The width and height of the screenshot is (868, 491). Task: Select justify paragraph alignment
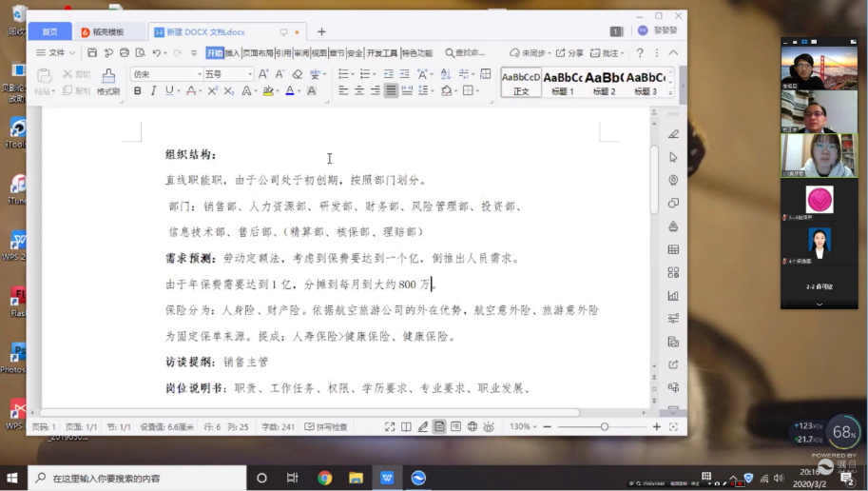coord(391,91)
